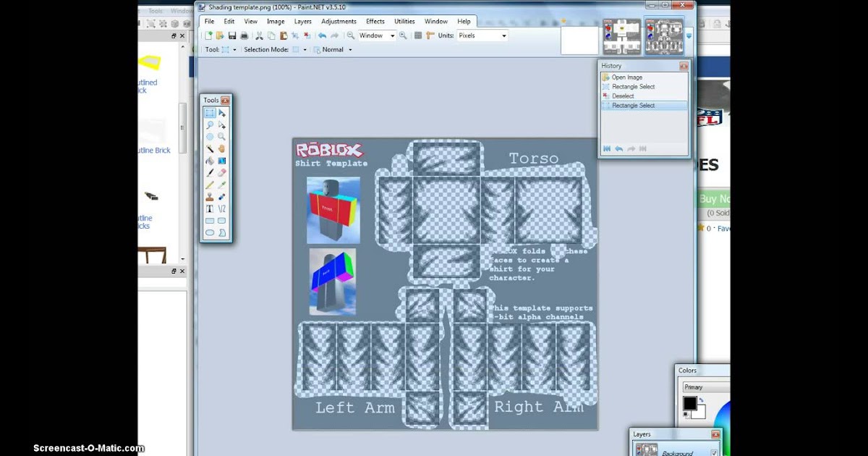Select the Lasso Select tool
Screen dimensions: 868x456
[x=210, y=124]
